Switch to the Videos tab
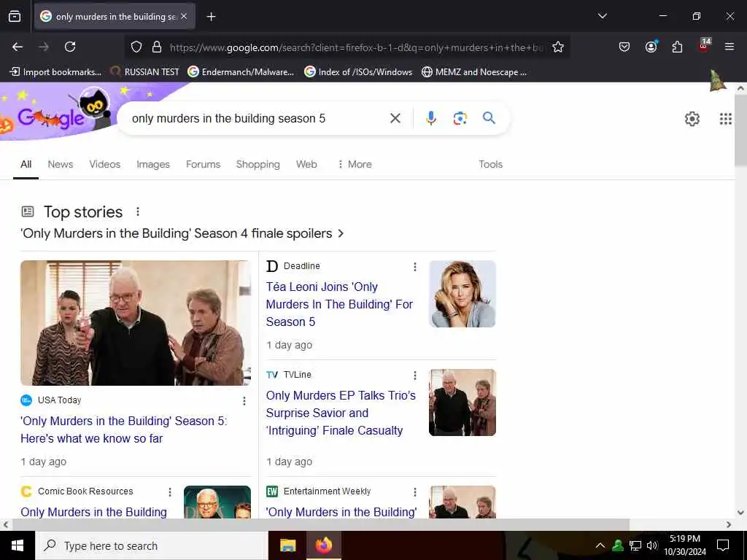The height and width of the screenshot is (560, 747). coord(105,164)
